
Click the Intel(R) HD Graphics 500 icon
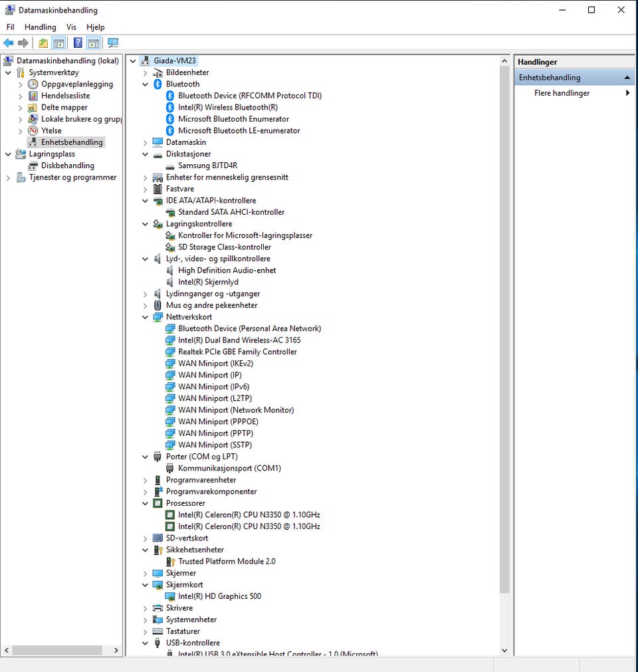[170, 596]
